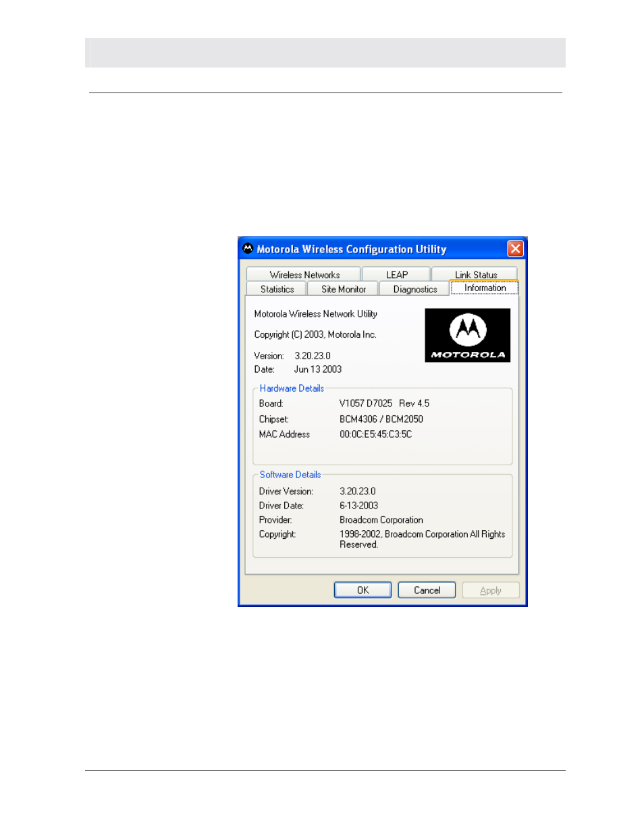Click the Software Details group label
Screen dimensions: 644x834
coord(290,475)
